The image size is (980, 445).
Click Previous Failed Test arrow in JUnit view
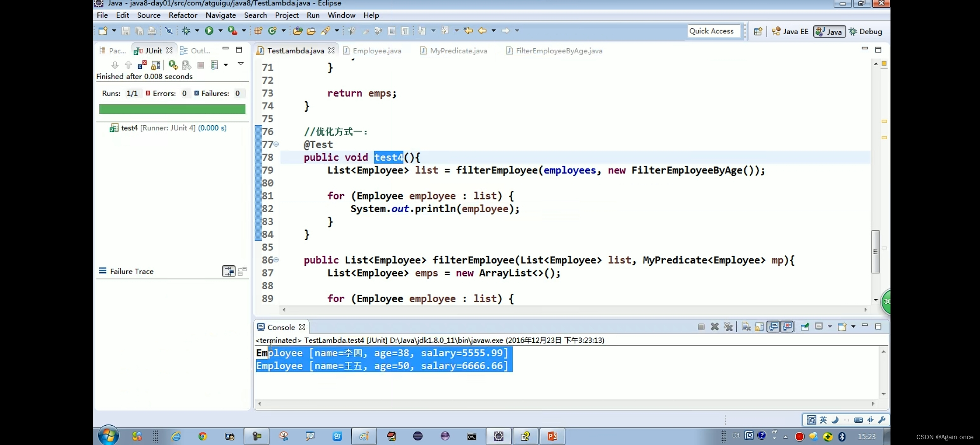click(128, 65)
